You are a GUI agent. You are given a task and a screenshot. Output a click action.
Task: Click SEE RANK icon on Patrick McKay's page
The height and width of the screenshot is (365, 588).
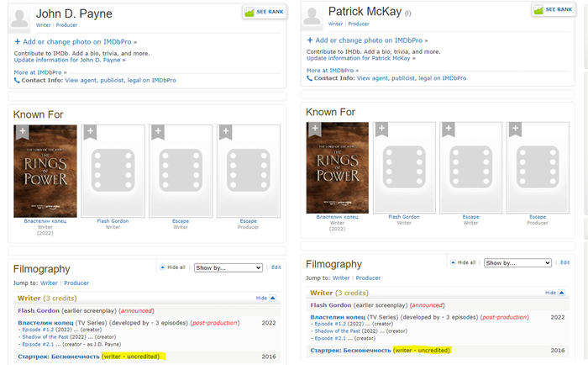554,9
